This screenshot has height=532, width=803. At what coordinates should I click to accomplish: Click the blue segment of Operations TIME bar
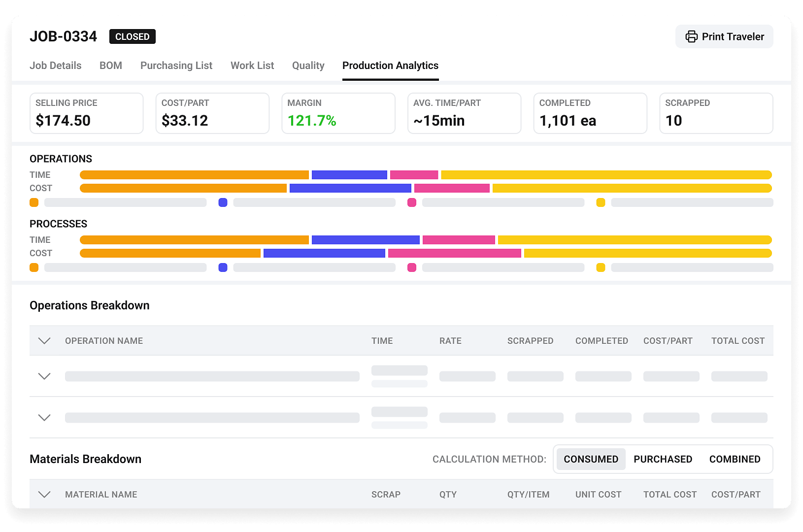(349, 175)
